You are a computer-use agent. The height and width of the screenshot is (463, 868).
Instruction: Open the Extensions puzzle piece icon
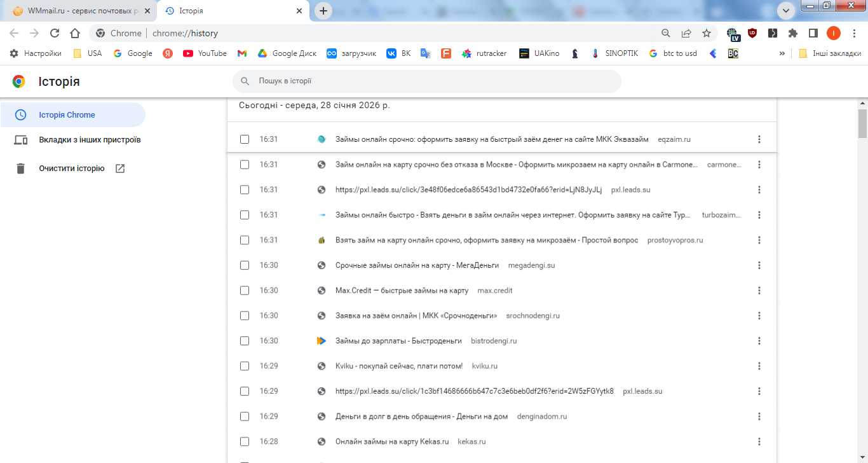[x=793, y=33]
